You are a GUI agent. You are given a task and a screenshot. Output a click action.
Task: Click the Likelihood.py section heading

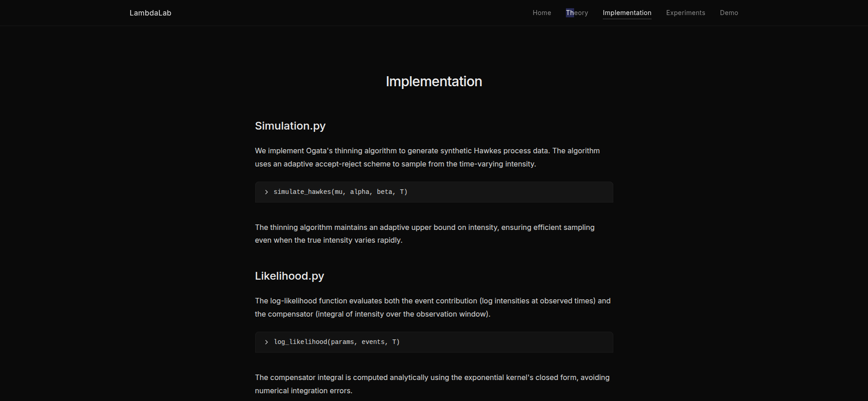tap(289, 276)
